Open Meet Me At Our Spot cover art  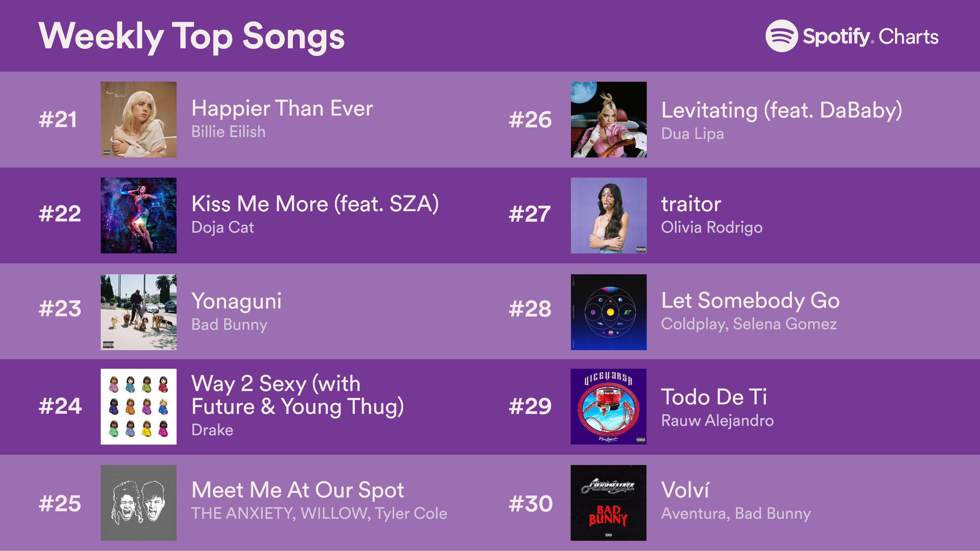click(139, 502)
